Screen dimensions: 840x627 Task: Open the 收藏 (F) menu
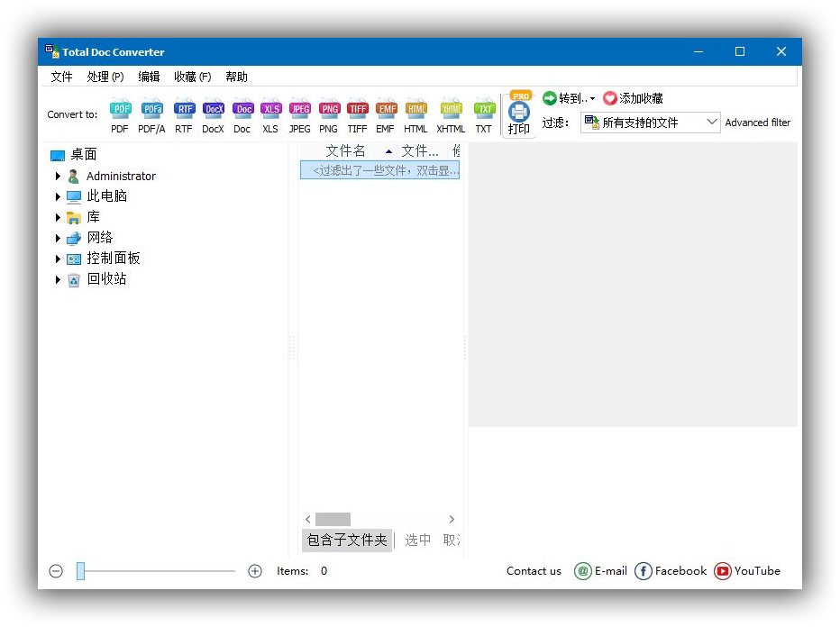click(192, 77)
